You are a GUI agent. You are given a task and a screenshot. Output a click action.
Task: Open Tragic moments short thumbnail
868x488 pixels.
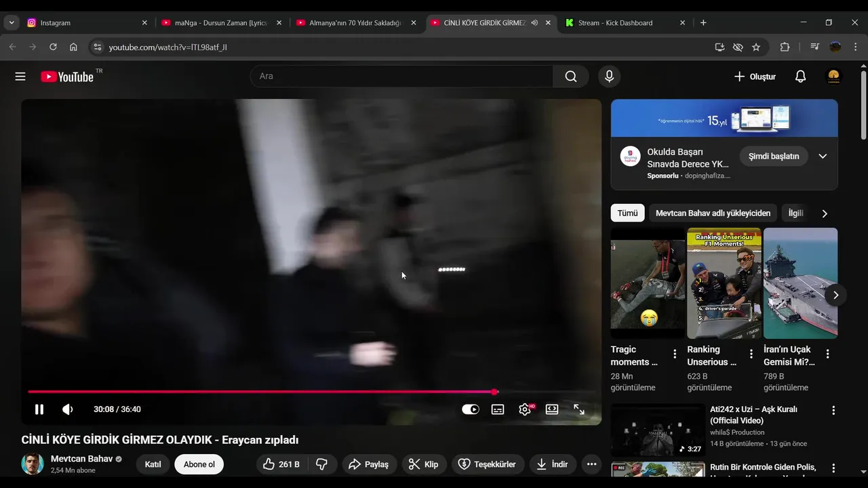click(x=648, y=283)
